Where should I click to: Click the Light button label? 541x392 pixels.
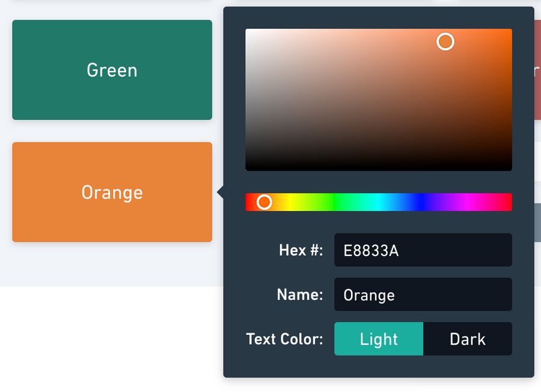[379, 339]
